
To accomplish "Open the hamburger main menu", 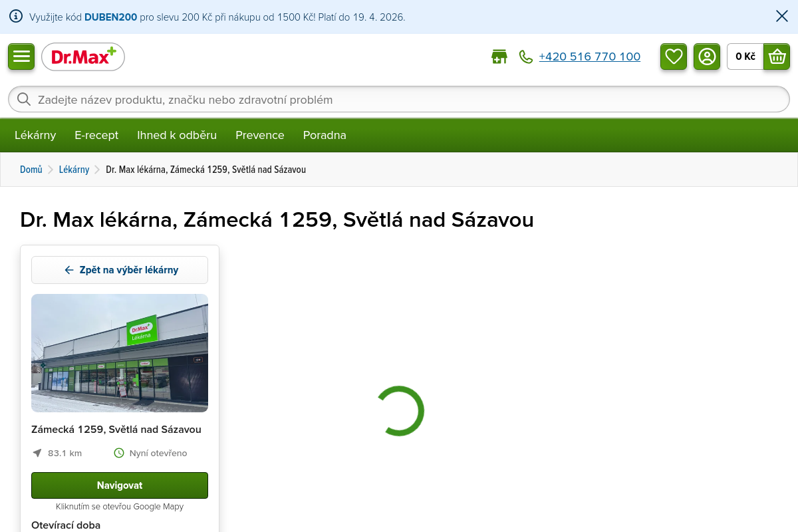I will point(21,57).
